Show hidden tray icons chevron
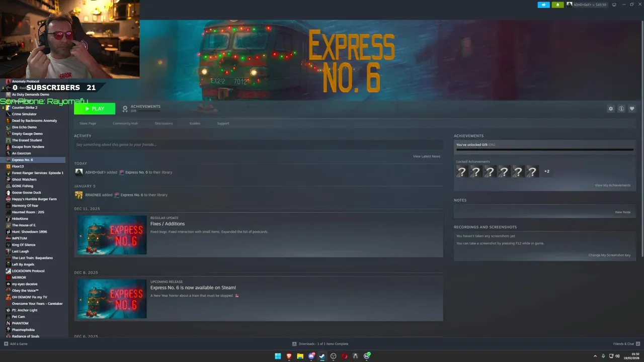Image resolution: width=644 pixels, height=362 pixels. (x=595, y=356)
